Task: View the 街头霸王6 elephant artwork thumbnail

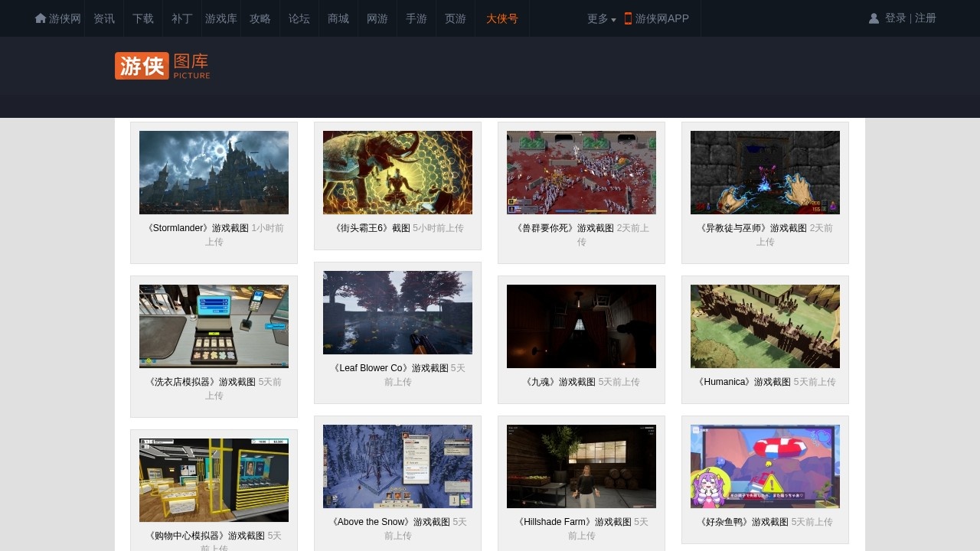Action: [x=397, y=172]
